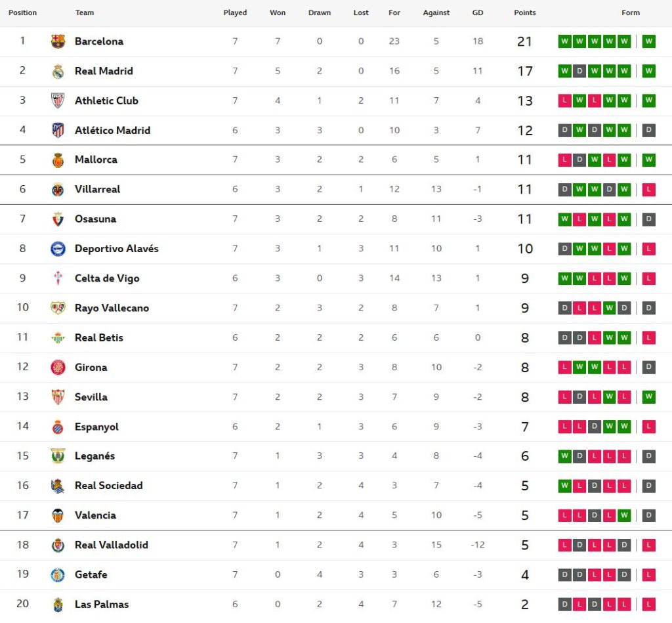
Task: Select the Rayo Vallecano team name
Action: tap(112, 308)
